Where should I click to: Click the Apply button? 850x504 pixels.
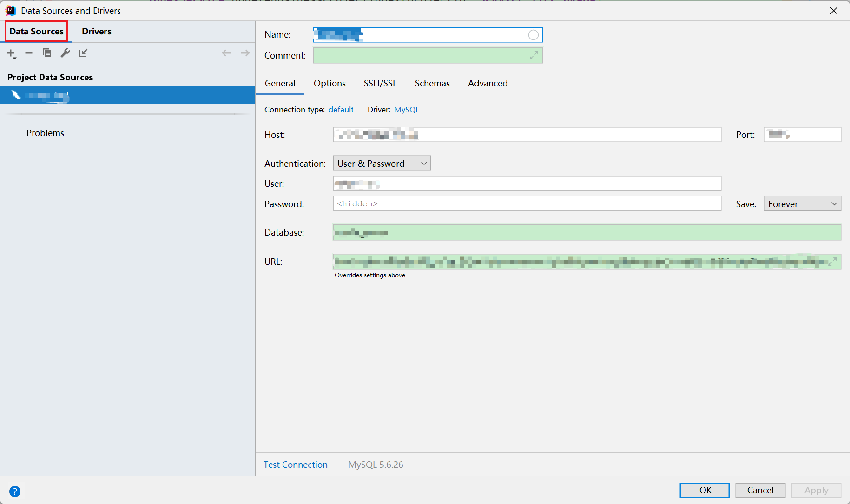click(x=816, y=490)
